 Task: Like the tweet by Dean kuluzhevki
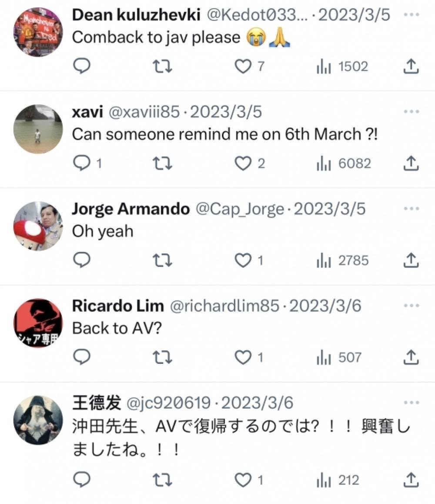coord(243,67)
